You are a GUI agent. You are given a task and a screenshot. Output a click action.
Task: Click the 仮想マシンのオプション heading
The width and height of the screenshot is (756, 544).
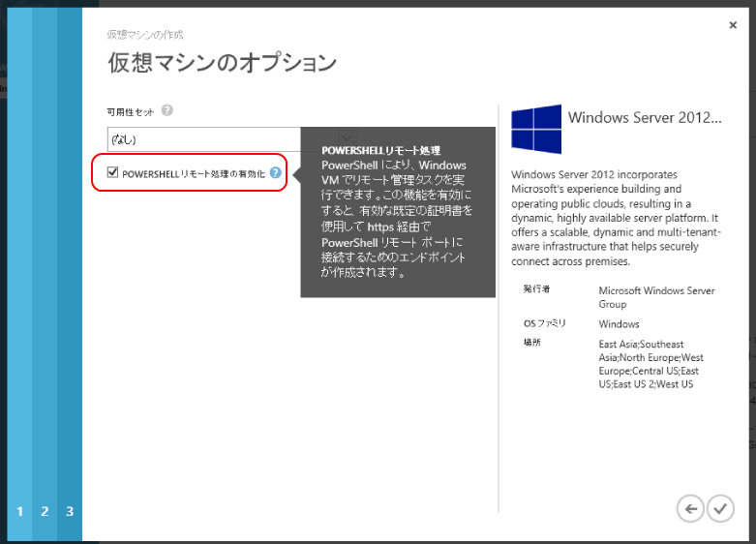click(x=222, y=63)
